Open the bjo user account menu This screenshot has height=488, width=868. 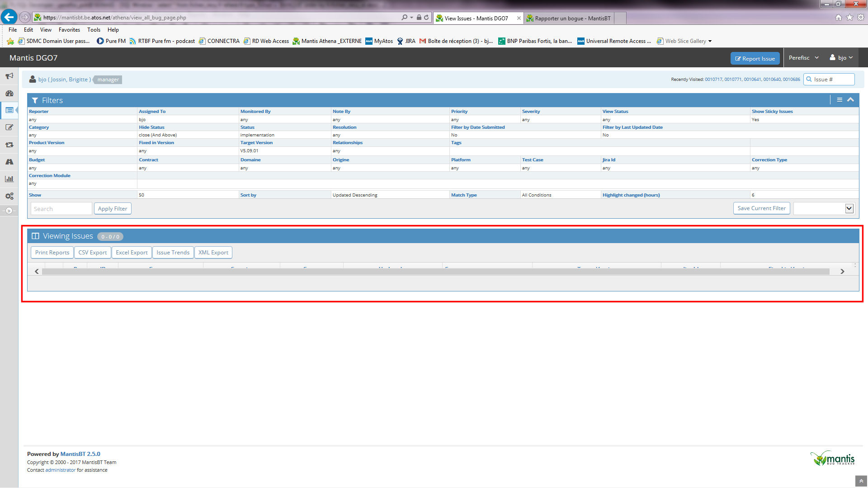click(841, 58)
